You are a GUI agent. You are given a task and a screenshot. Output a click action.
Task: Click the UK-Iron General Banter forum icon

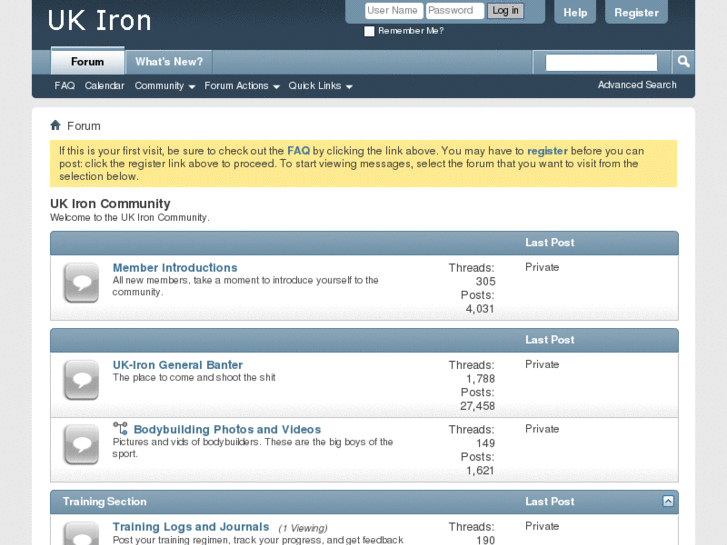(x=81, y=380)
